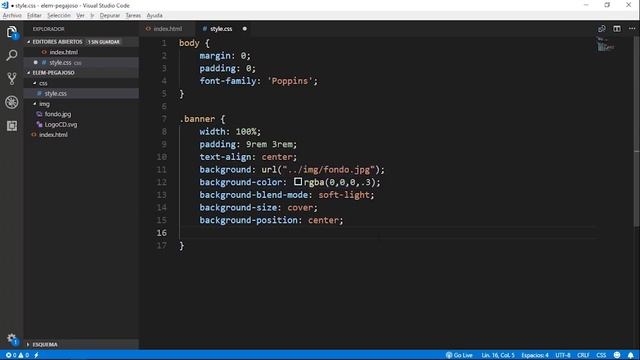Click body selector on line 1
Image resolution: width=640 pixels, height=360 pixels.
point(189,43)
